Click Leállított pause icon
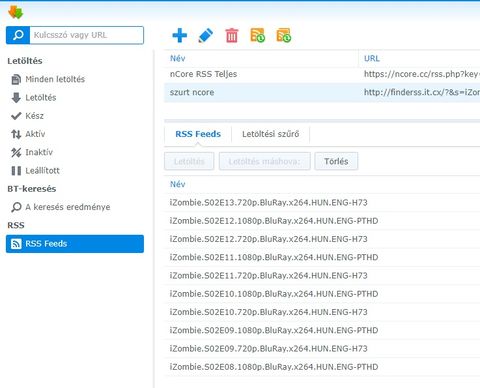This screenshot has height=388, width=480. pyautogui.click(x=16, y=171)
